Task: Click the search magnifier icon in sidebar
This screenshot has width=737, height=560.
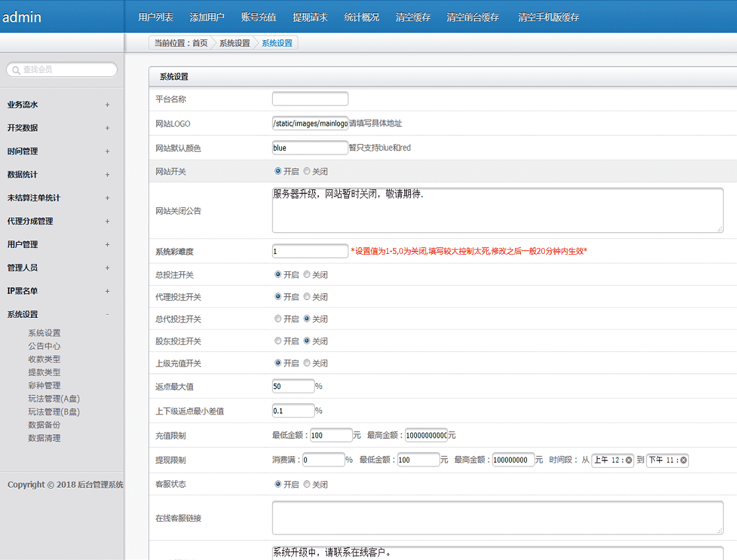Action: pos(16,70)
